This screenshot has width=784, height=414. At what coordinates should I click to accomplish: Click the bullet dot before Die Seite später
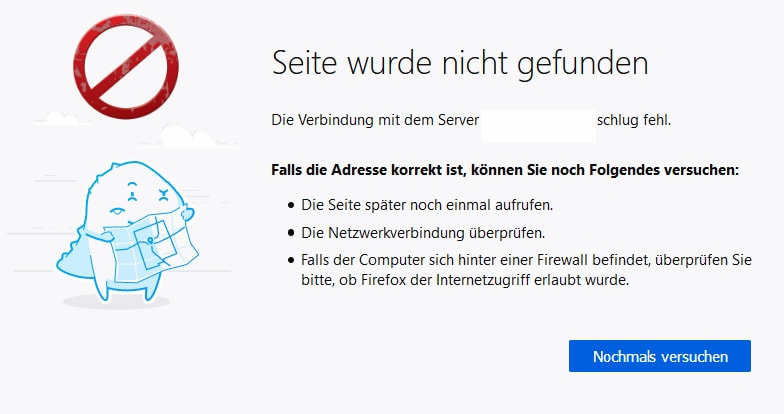292,205
